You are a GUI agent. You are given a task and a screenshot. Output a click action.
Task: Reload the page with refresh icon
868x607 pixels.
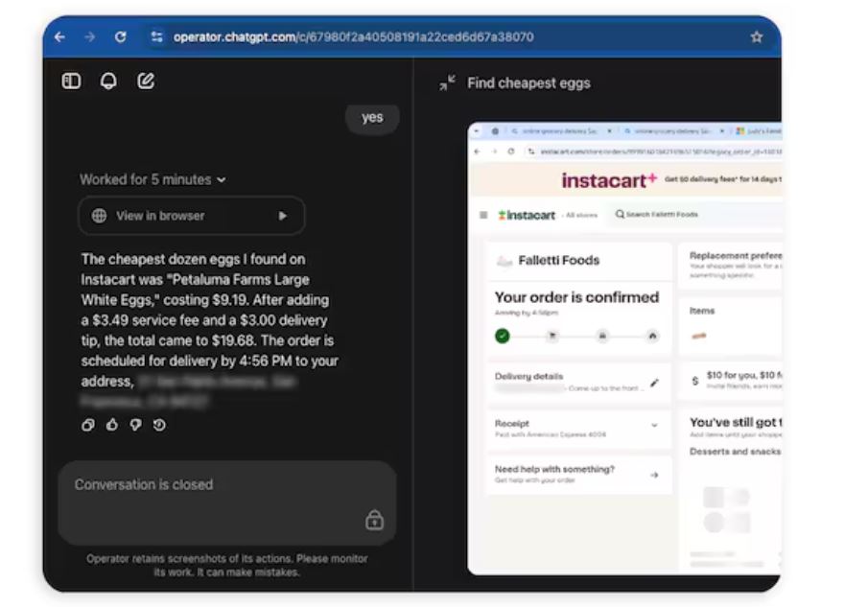click(x=120, y=37)
